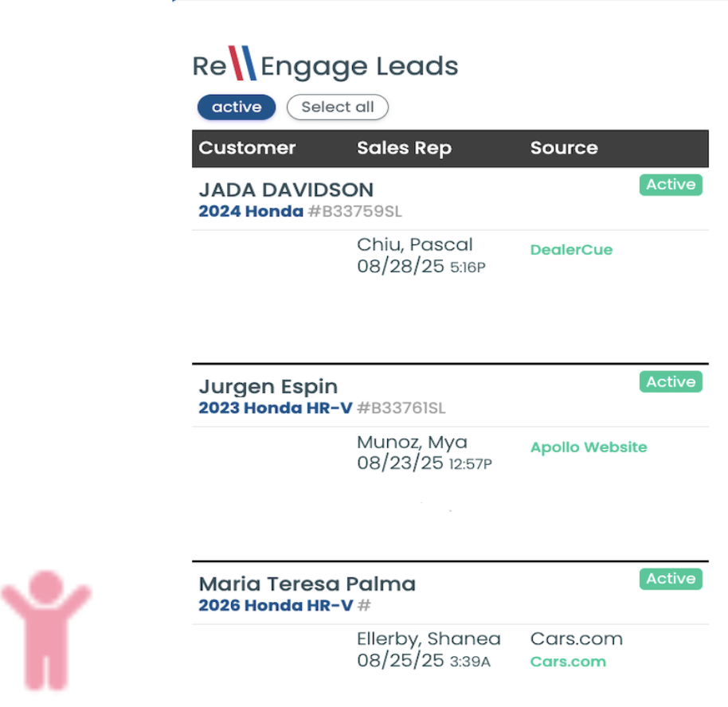The image size is (728, 707).
Task: Toggle the active filter pill
Action: [x=237, y=107]
